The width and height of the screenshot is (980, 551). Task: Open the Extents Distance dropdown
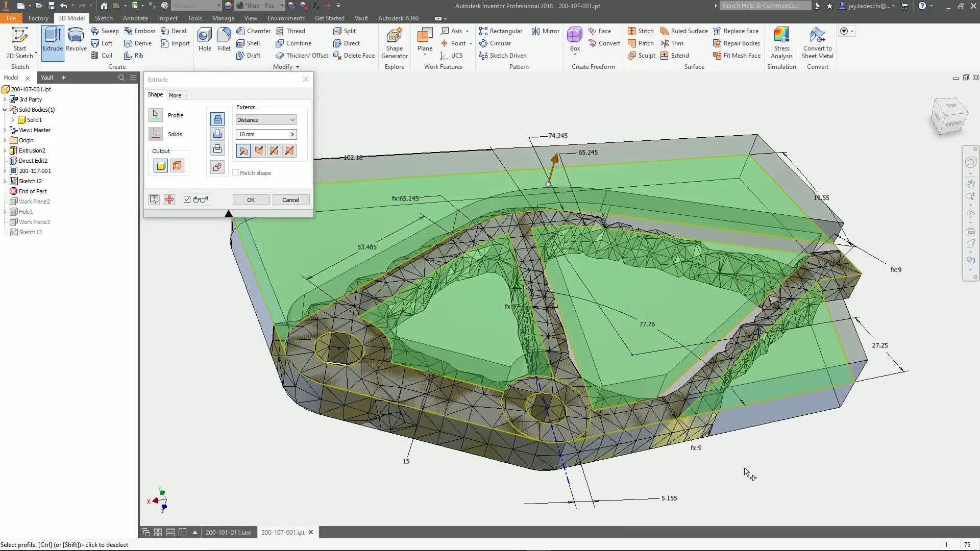click(x=266, y=120)
